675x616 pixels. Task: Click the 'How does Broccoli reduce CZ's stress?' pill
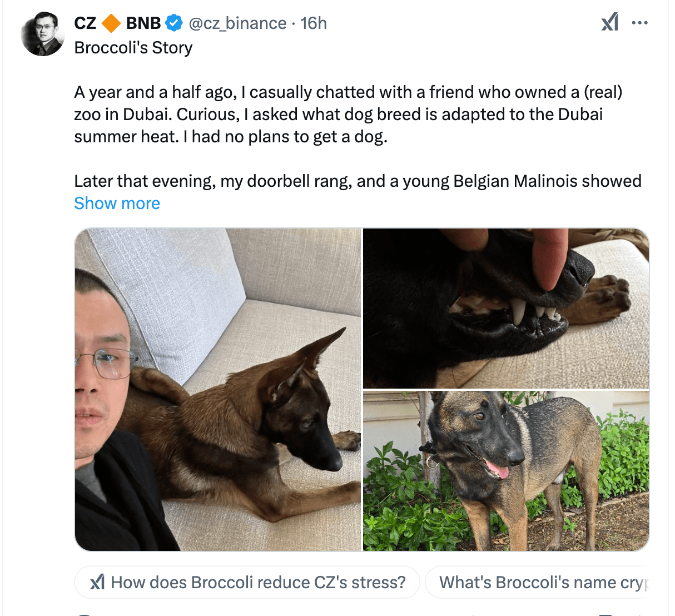(247, 582)
